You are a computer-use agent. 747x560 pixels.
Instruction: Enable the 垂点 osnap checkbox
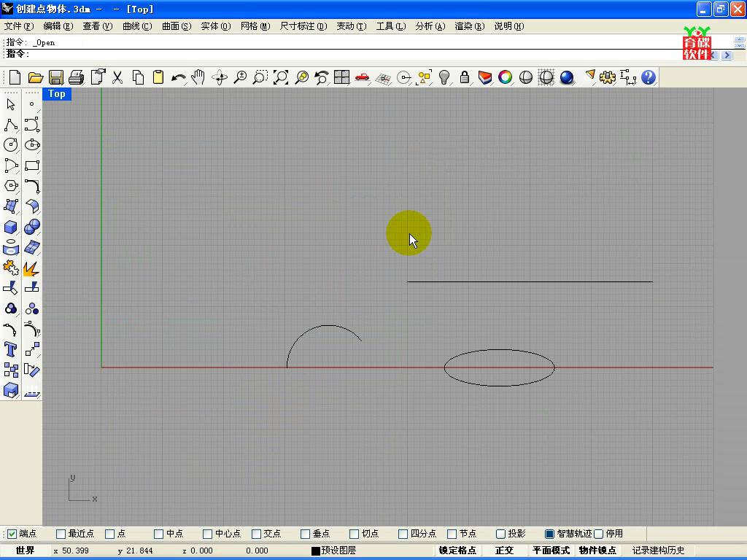306,534
